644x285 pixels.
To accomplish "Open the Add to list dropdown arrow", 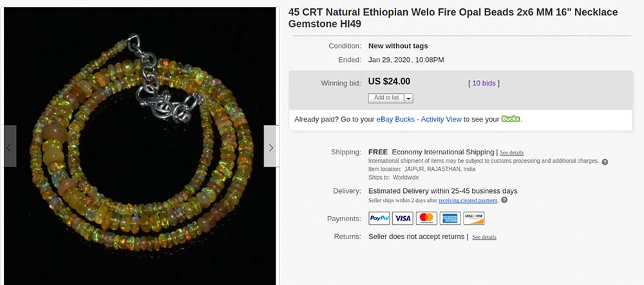I will tap(408, 98).
